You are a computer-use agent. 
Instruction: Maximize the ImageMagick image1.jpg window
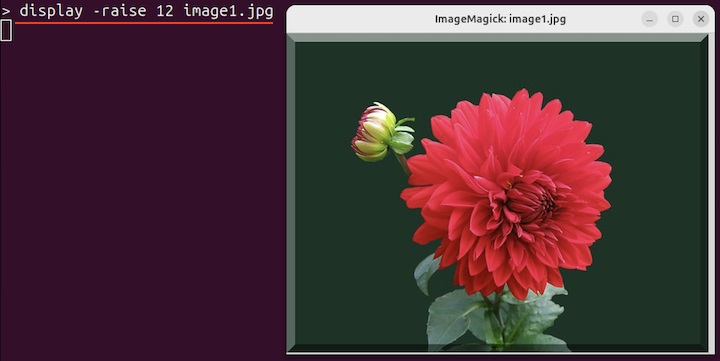pos(675,19)
